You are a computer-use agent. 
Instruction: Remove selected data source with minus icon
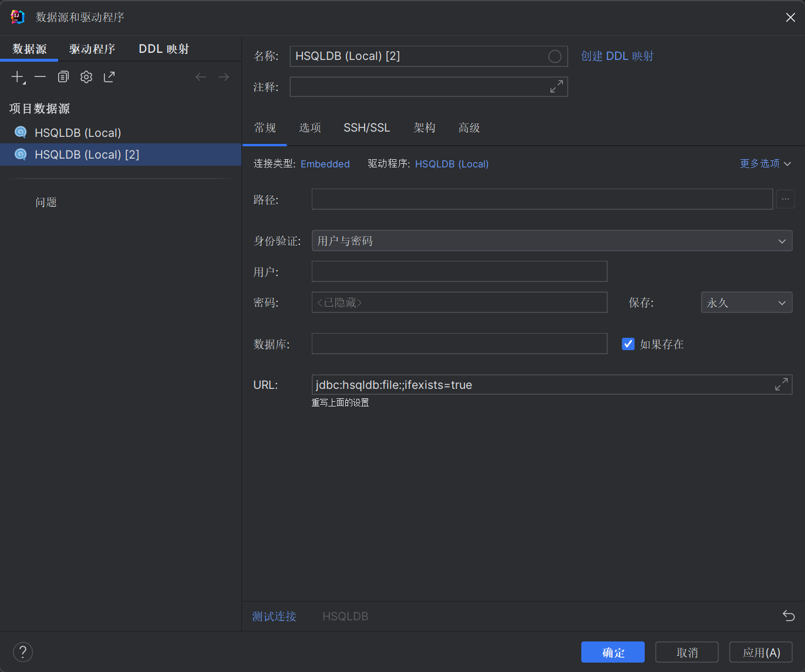pos(40,77)
